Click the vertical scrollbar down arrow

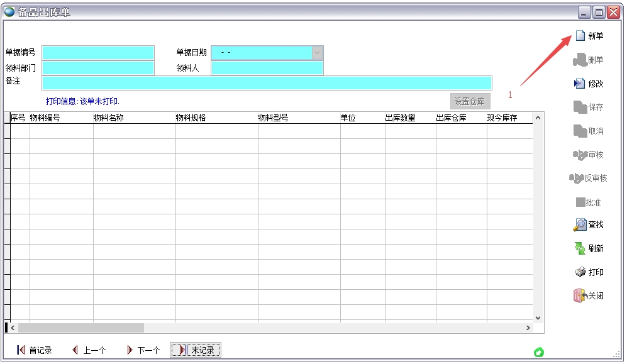point(538,317)
